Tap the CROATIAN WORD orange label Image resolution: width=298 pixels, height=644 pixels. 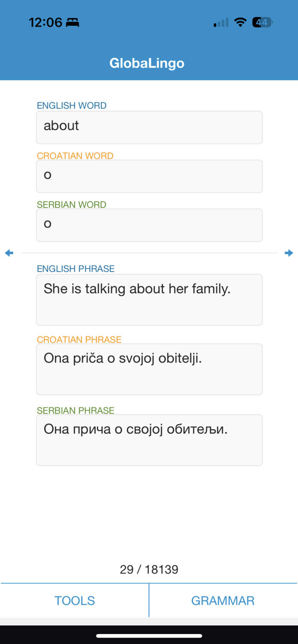point(75,156)
